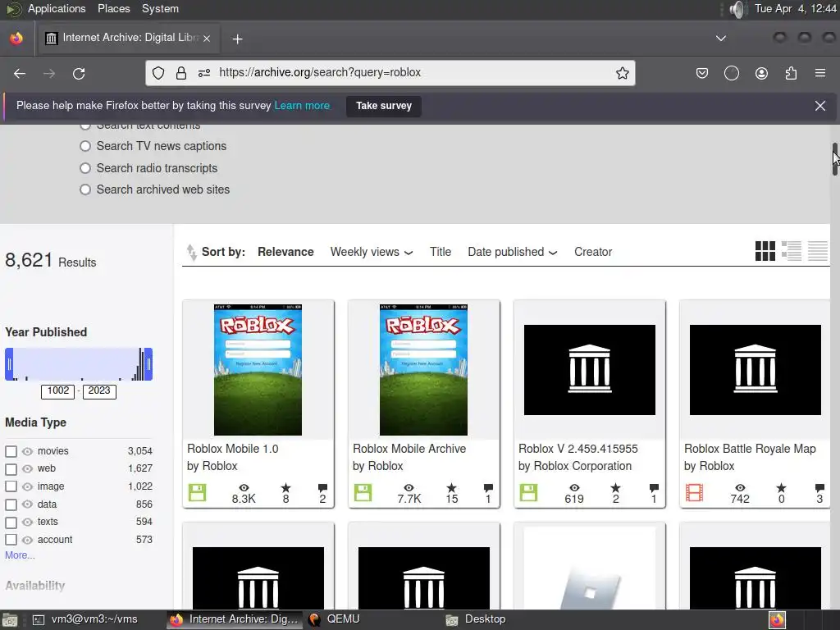Click the end year 2023 field
Viewport: 840px width, 630px height.
[x=99, y=391]
